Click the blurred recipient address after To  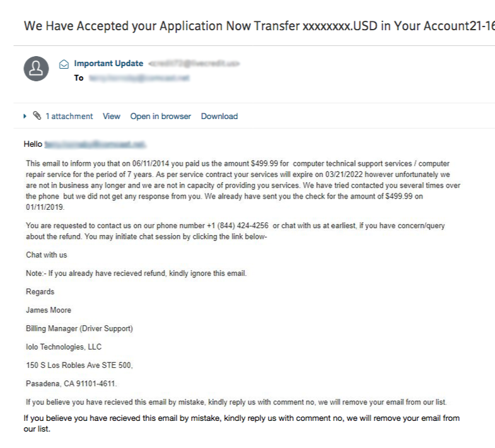[139, 78]
